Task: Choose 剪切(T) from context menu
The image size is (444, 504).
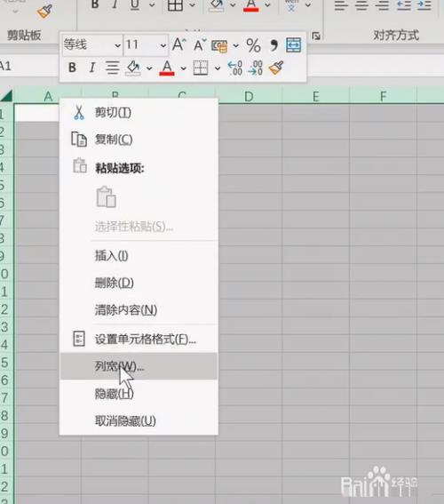Action: point(139,113)
